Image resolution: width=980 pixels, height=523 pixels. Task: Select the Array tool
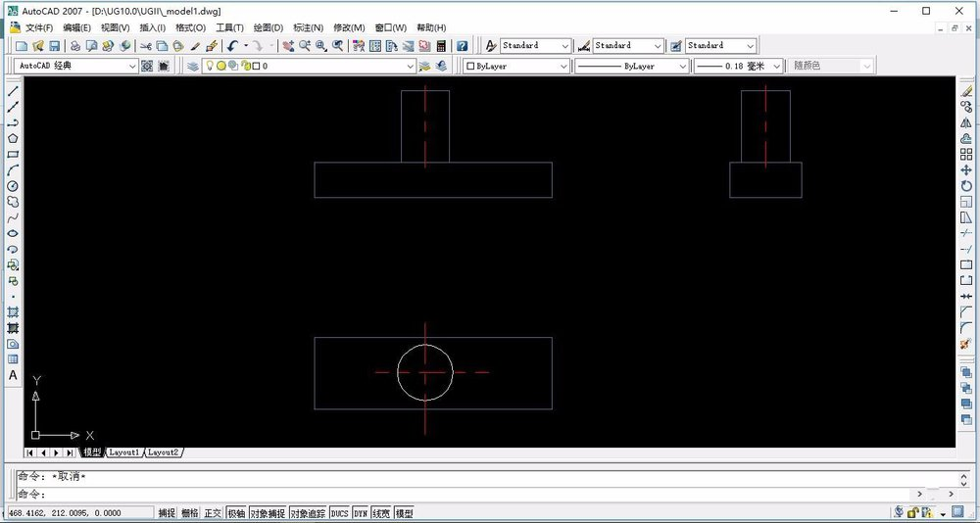click(966, 155)
